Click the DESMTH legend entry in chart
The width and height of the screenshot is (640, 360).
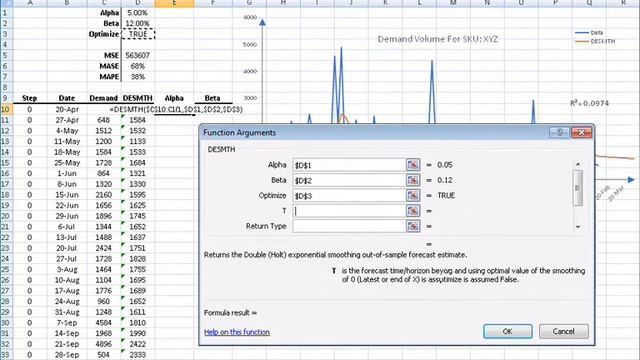pos(595,41)
